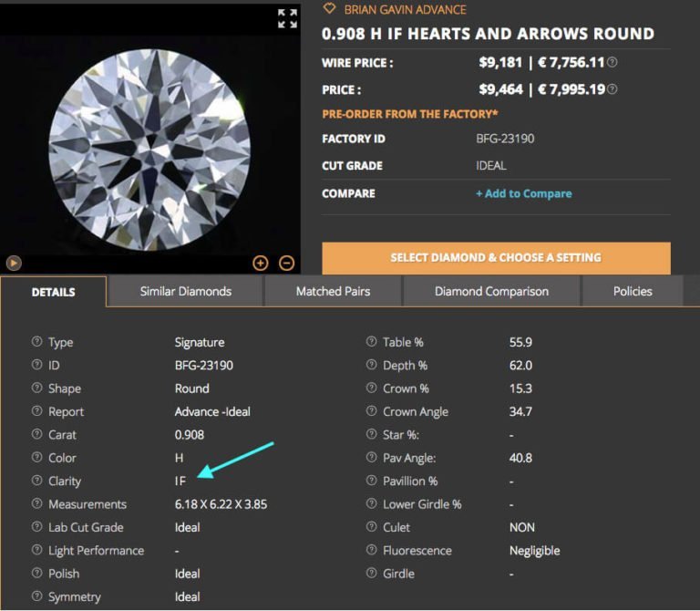Click the Brian Gavin Advance heart icon
700x611 pixels.
329,8
